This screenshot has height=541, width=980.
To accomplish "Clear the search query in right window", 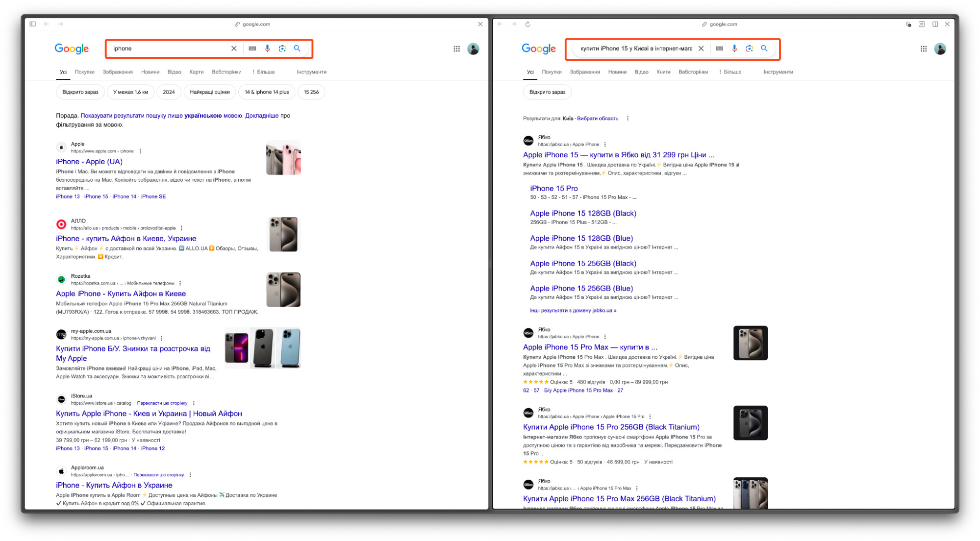I will 701,49.
